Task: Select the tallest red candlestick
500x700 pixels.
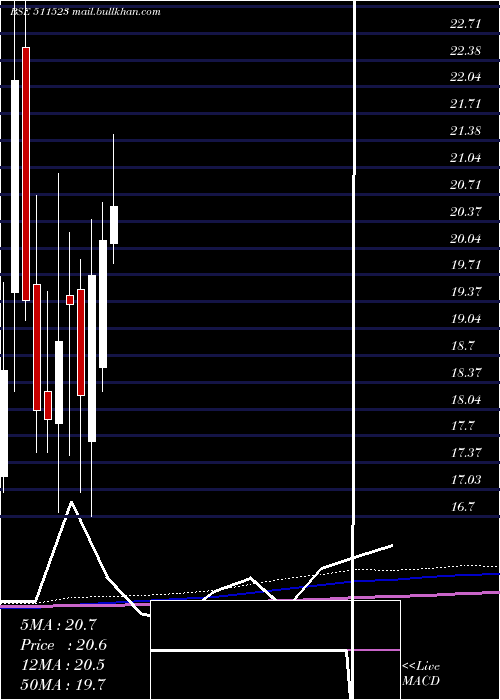Action: pos(26,174)
